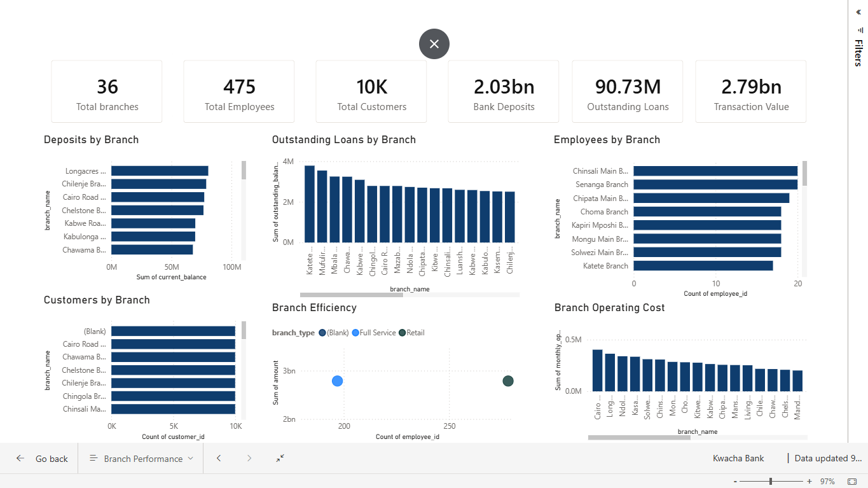868x488 pixels.
Task: Click the Go back button
Action: coord(42,459)
